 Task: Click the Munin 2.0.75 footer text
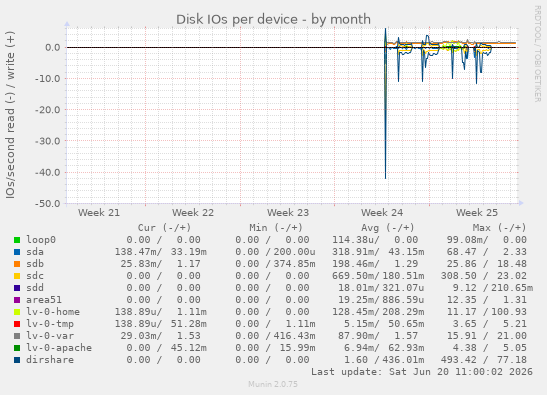pos(273,384)
